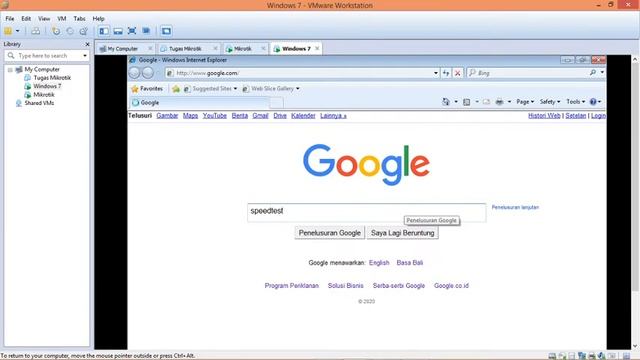Viewport: 640px width, 360px height.
Task: Click the IE home icon
Action: click(446, 102)
